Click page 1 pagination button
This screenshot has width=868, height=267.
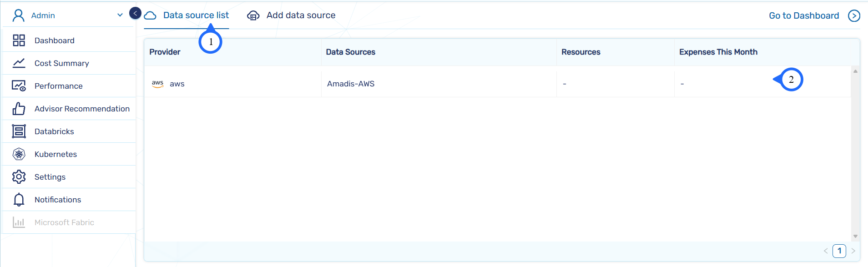(839, 251)
